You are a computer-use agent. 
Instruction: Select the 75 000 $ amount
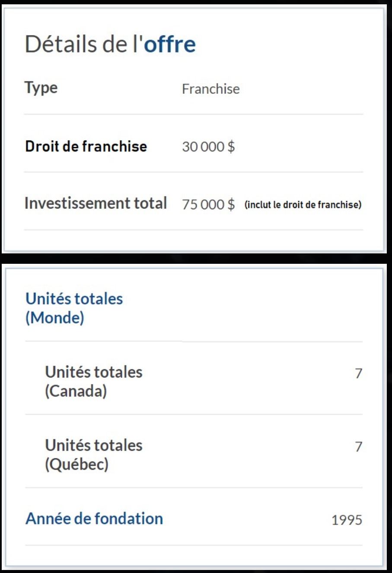[208, 204]
